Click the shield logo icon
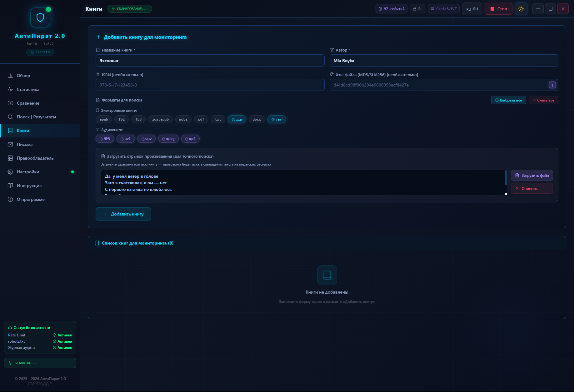Screen dimensions: 574x392 coord(40,17)
